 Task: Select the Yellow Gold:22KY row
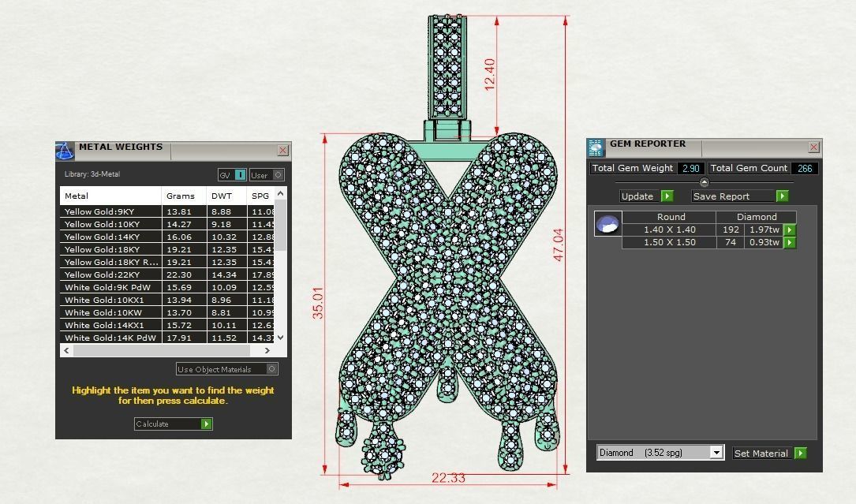click(x=167, y=274)
